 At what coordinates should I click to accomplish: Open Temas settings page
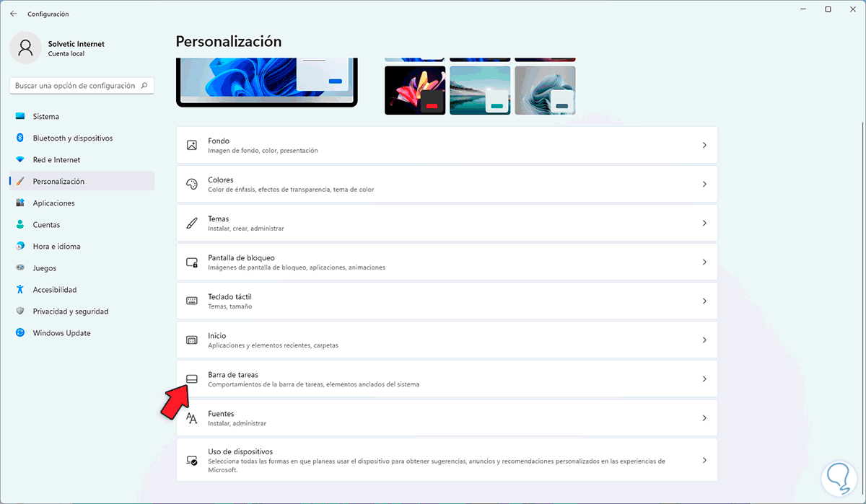coord(447,223)
